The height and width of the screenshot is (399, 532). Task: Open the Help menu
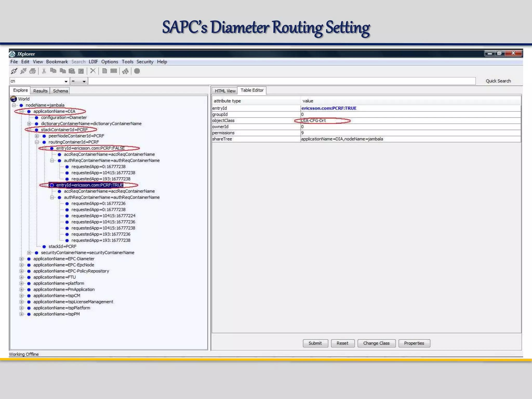coord(162,62)
